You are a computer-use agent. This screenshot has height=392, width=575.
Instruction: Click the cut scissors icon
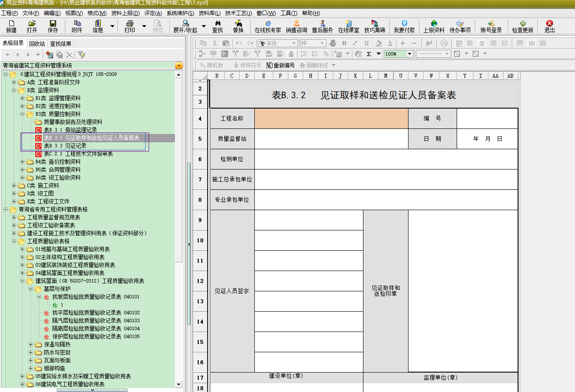coord(215,43)
